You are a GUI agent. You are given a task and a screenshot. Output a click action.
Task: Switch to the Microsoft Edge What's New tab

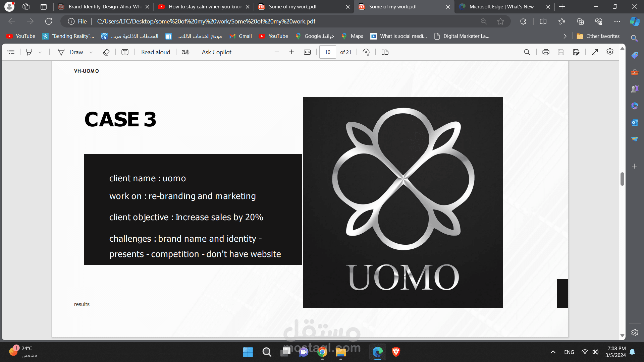(501, 7)
